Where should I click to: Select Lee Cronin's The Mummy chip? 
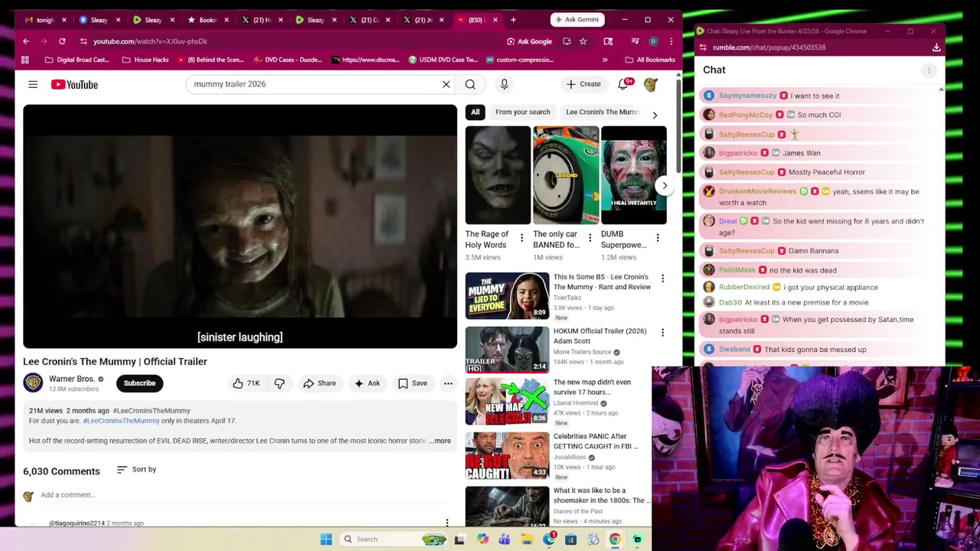[602, 112]
